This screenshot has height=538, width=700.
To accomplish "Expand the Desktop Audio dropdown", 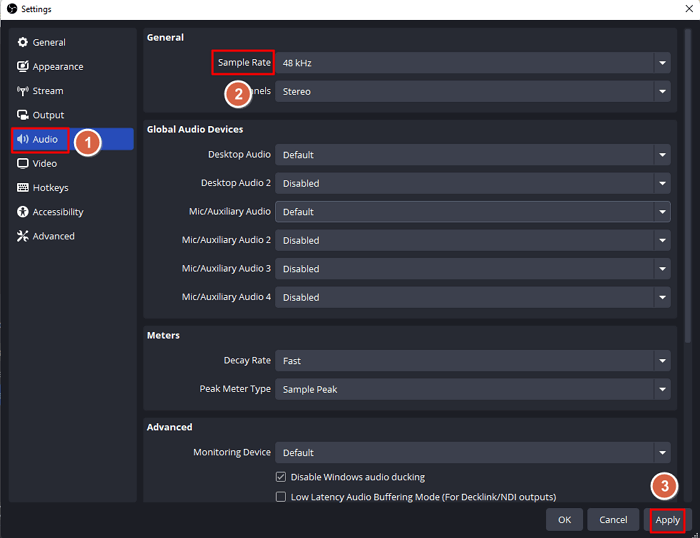I will [473, 155].
